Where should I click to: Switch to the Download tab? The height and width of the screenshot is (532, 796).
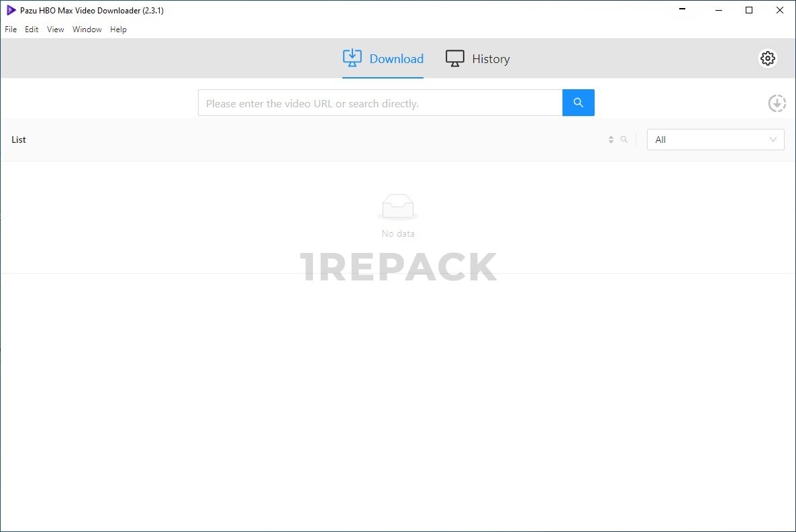(383, 59)
